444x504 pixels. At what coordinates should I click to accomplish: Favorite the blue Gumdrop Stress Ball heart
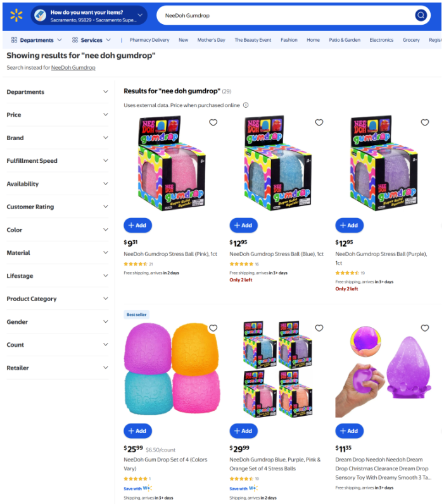[x=319, y=122]
